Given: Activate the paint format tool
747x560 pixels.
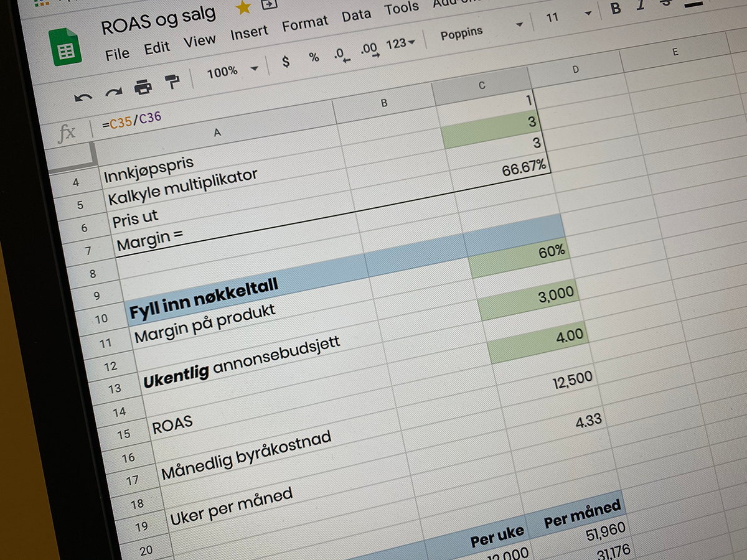Looking at the screenshot, I should 172,82.
